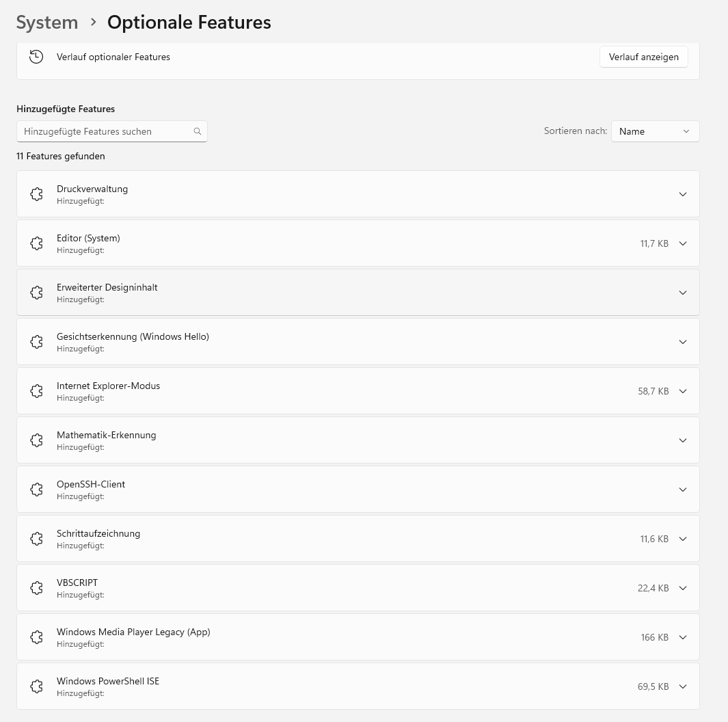Expand the Schrittaufzeichnung feature details
The width and height of the screenshot is (728, 722).
point(683,539)
